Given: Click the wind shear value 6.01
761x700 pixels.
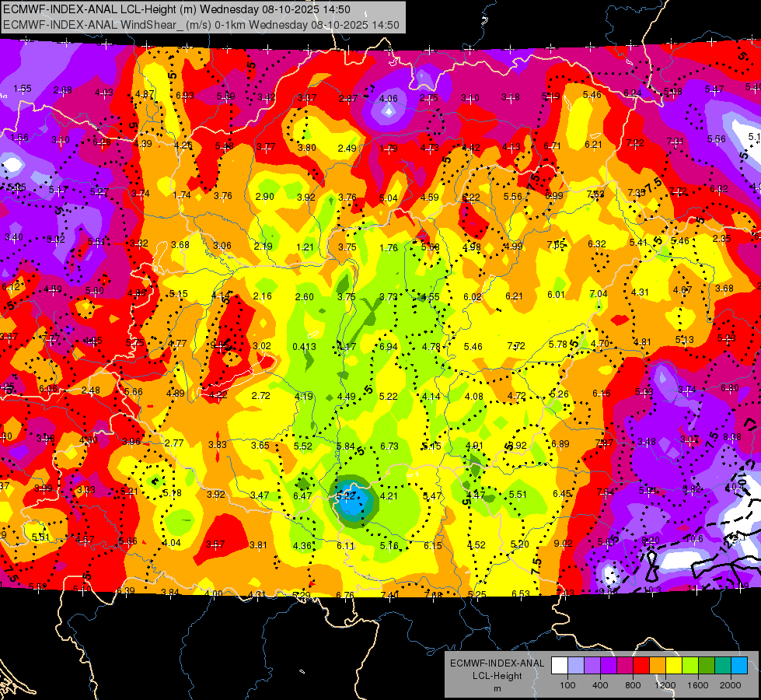Looking at the screenshot, I should (x=557, y=295).
